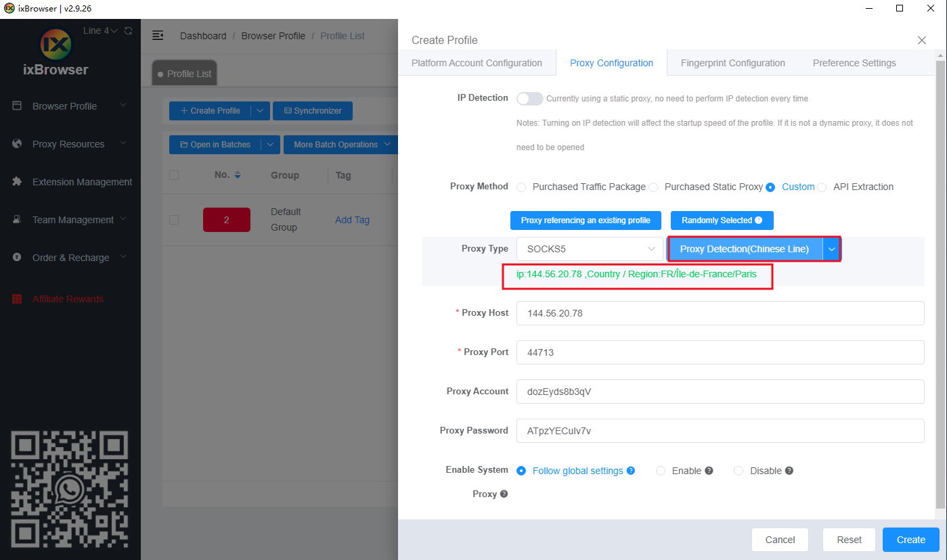
Task: Click the Cancel button
Action: click(780, 540)
